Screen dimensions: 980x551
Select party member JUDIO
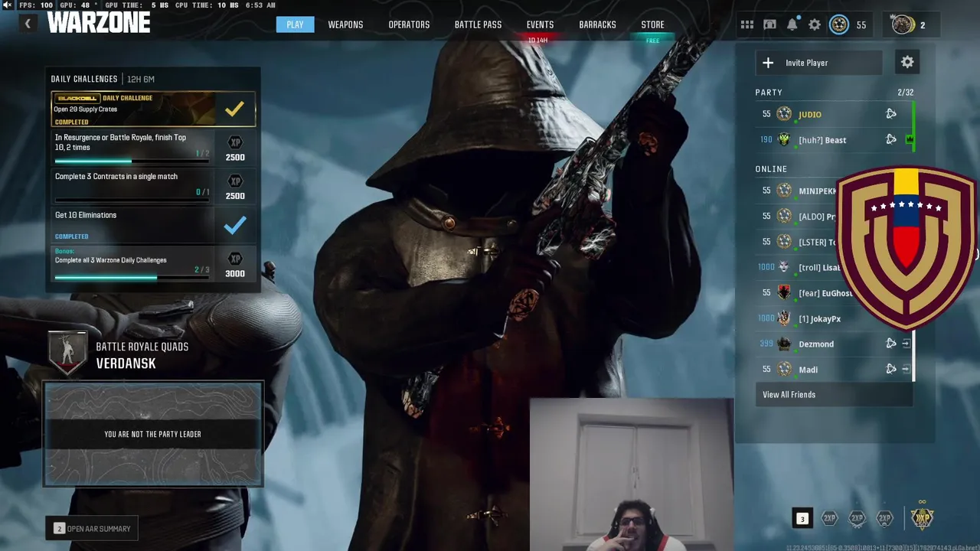coord(835,114)
